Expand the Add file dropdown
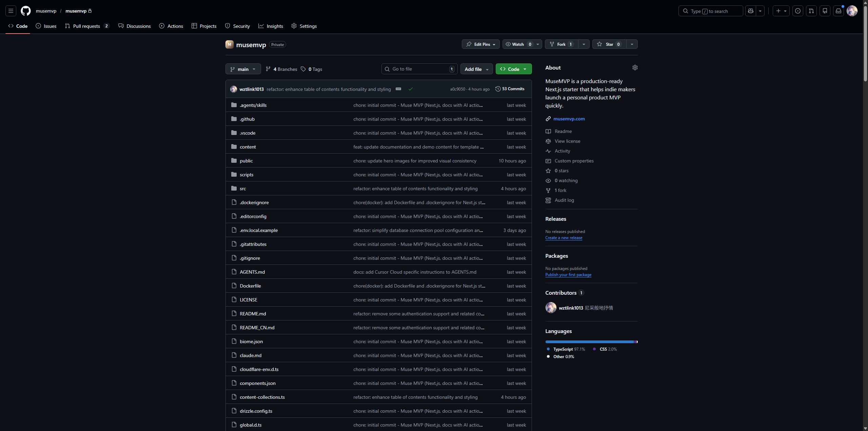This screenshot has width=868, height=431. click(x=476, y=69)
